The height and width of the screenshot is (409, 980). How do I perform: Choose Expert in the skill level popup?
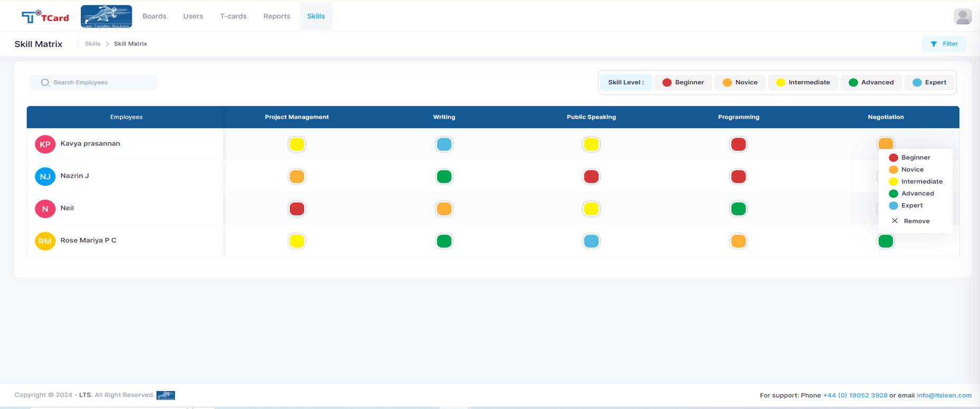pyautogui.click(x=911, y=206)
